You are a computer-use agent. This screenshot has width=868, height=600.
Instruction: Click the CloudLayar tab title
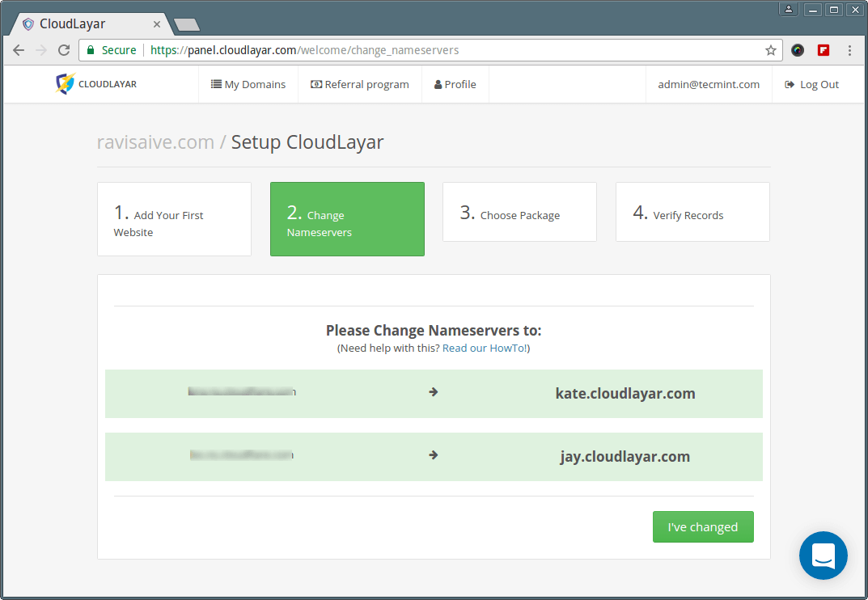[73, 23]
